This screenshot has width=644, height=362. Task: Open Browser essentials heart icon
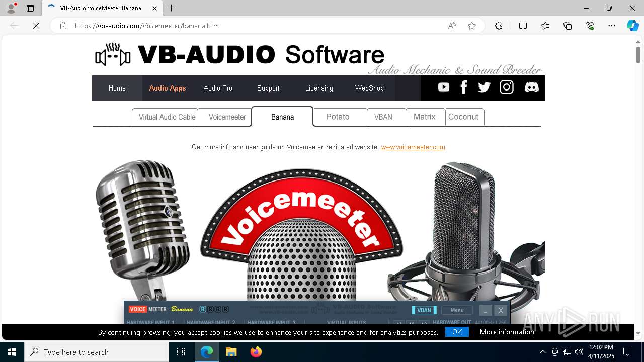(x=590, y=26)
